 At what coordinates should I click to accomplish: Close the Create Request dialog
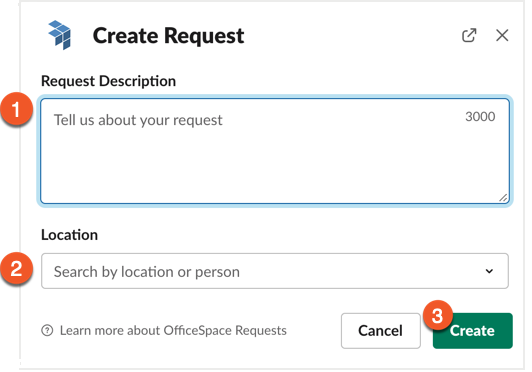point(502,35)
